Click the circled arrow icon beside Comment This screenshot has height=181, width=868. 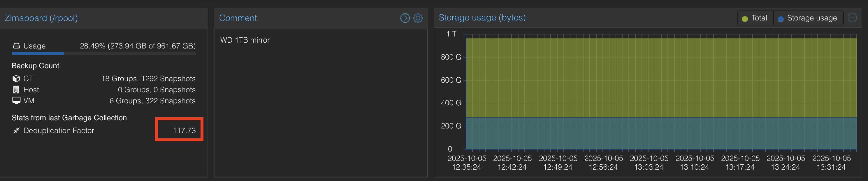pos(405,18)
